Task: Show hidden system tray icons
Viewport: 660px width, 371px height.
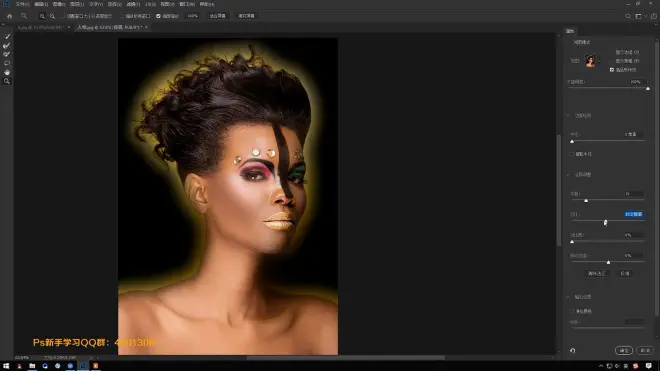Action: tap(601, 366)
